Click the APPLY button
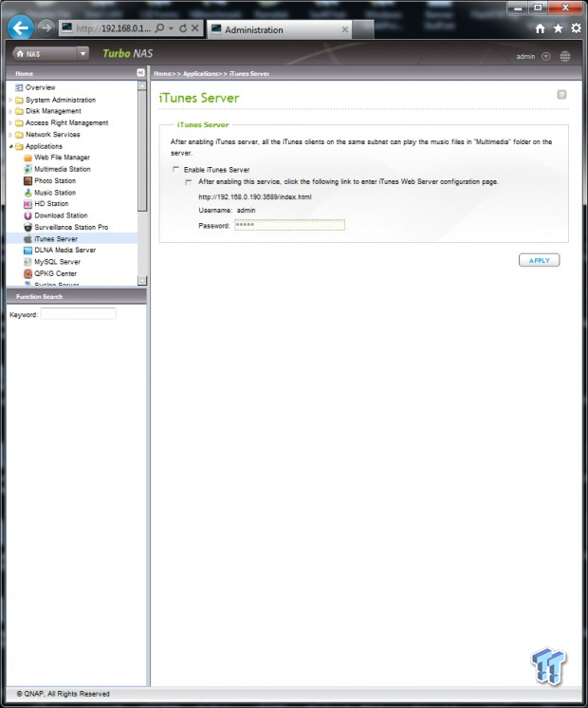The height and width of the screenshot is (708, 588). point(540,260)
